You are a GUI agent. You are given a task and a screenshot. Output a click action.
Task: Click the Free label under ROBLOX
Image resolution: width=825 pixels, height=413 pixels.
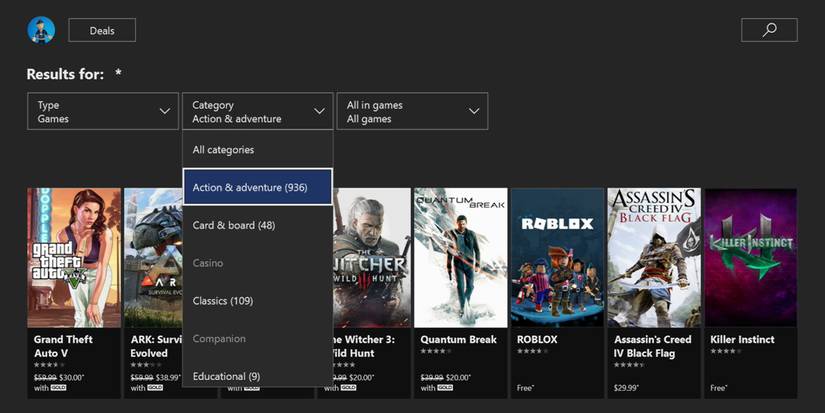coord(526,388)
